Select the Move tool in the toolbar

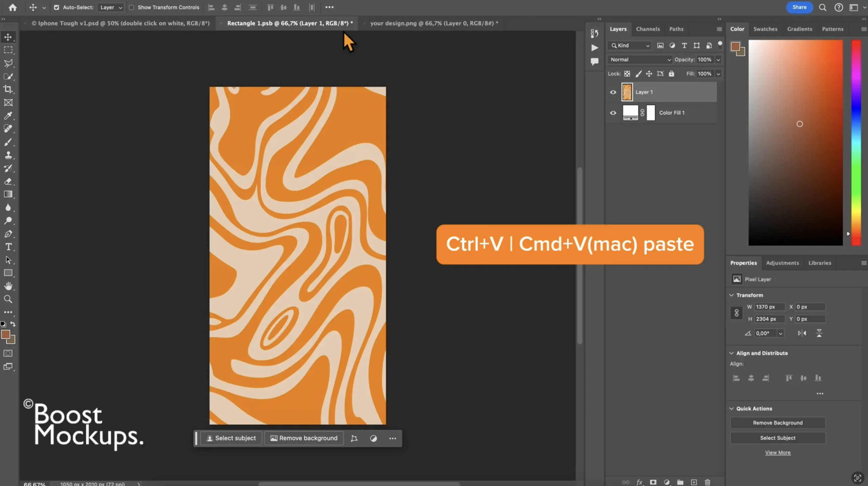(x=8, y=37)
